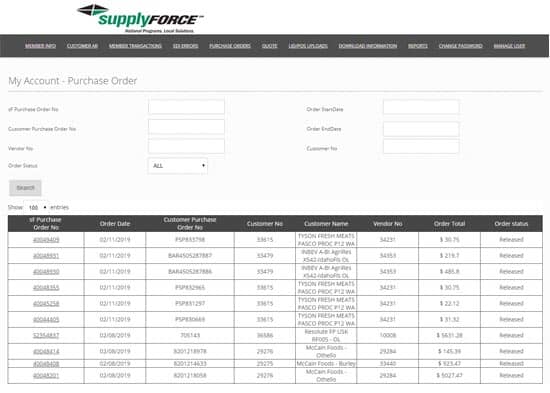Open order link in the 8201218978 row
Viewport: 550px width, 393px height.
coord(46,351)
